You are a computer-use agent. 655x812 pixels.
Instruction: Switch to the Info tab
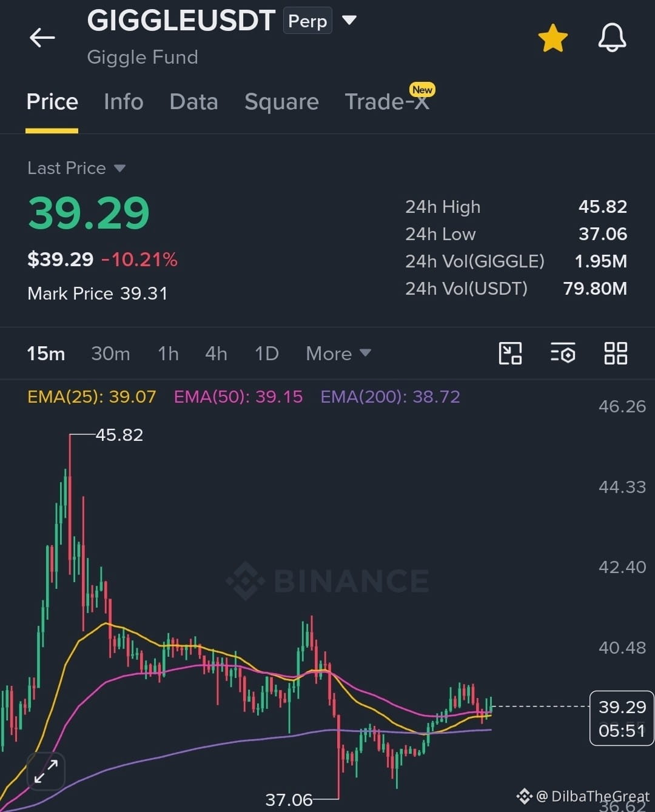coord(123,102)
